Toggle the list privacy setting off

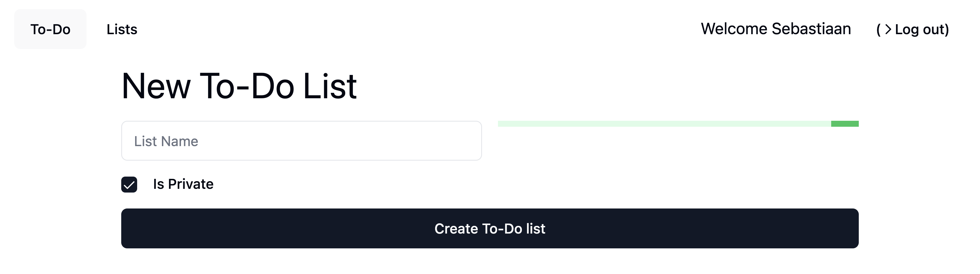[129, 185]
